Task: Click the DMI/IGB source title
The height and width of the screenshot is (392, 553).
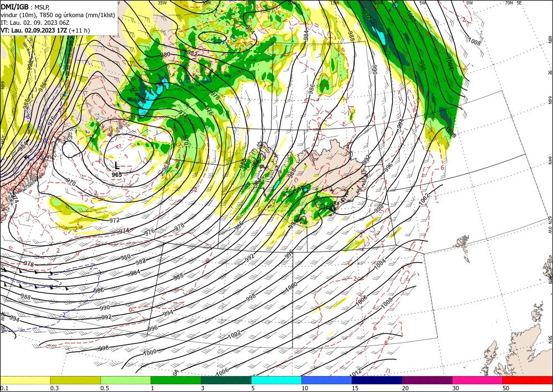Action: click(x=14, y=7)
